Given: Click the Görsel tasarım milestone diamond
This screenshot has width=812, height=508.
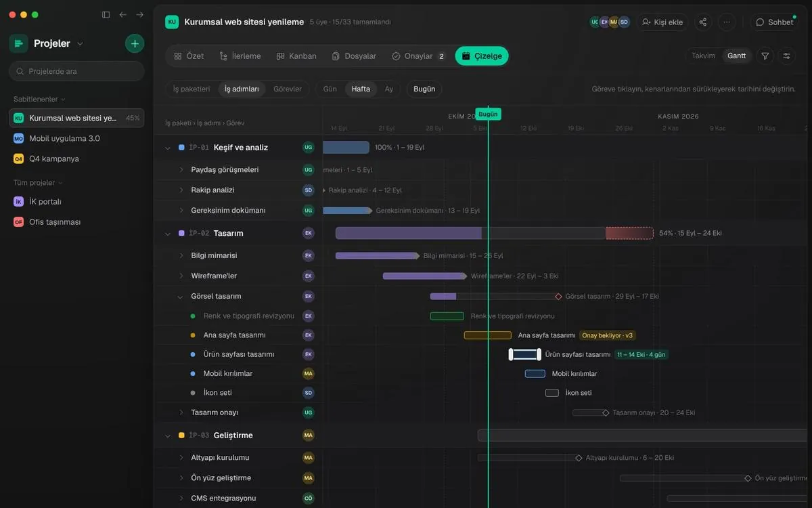Looking at the screenshot, I should (x=558, y=297).
